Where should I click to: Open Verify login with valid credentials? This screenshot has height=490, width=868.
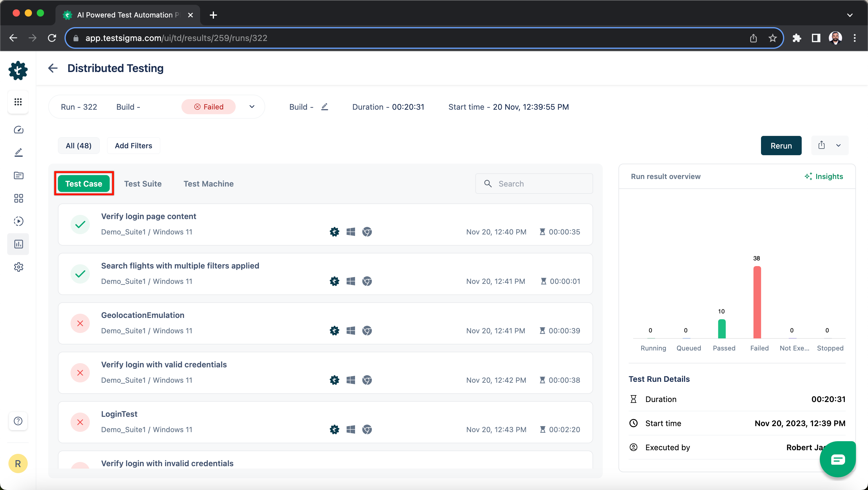325,373
